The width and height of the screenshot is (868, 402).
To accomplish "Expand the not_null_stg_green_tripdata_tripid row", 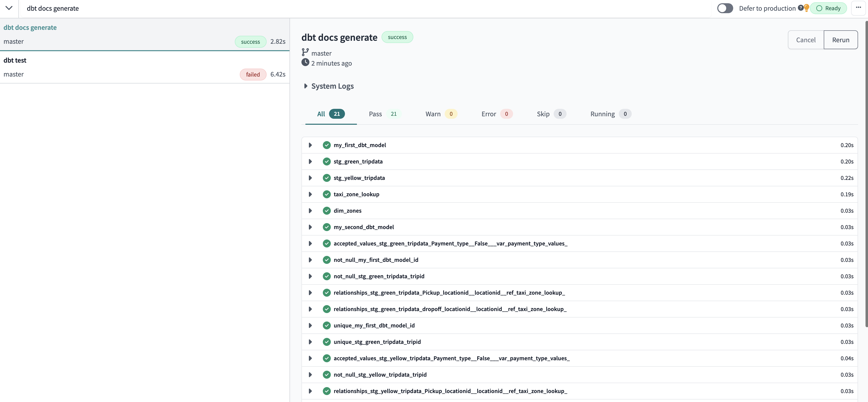I will 310,277.
